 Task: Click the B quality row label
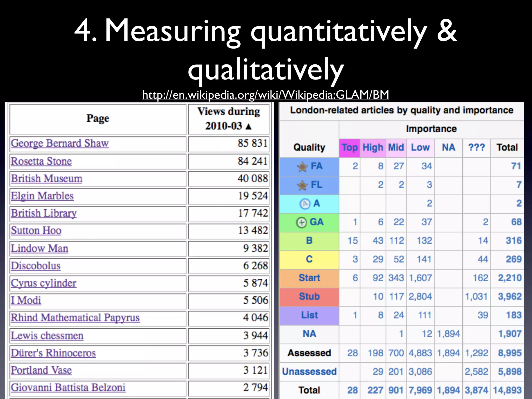click(309, 241)
